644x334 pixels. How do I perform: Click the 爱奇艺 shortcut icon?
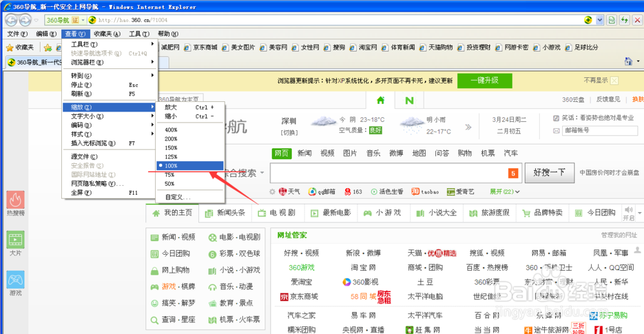(x=451, y=192)
